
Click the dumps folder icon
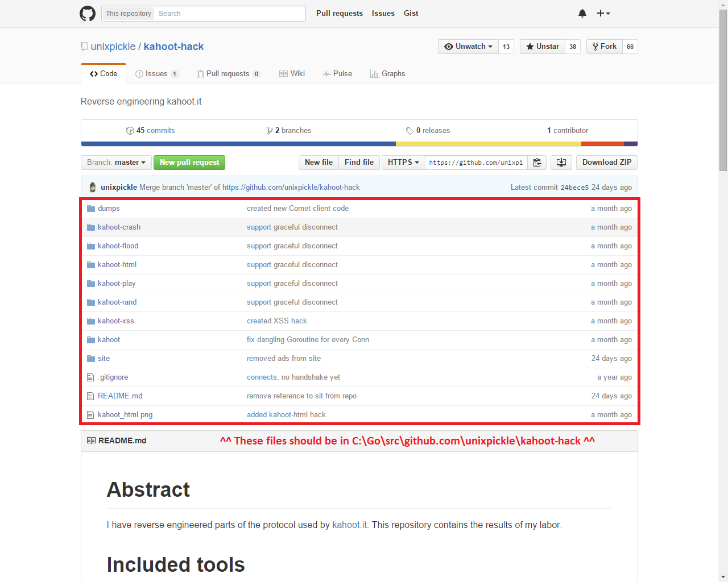91,209
